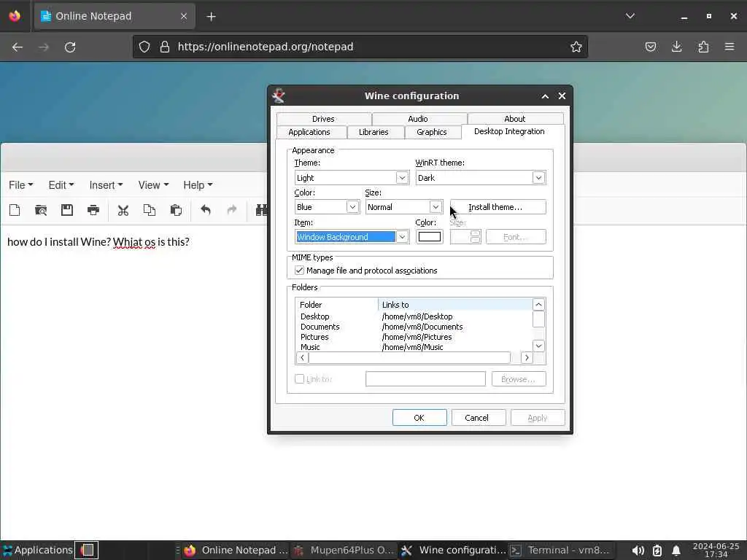The image size is (747, 560).
Task: Click the Font button
Action: [x=516, y=237]
